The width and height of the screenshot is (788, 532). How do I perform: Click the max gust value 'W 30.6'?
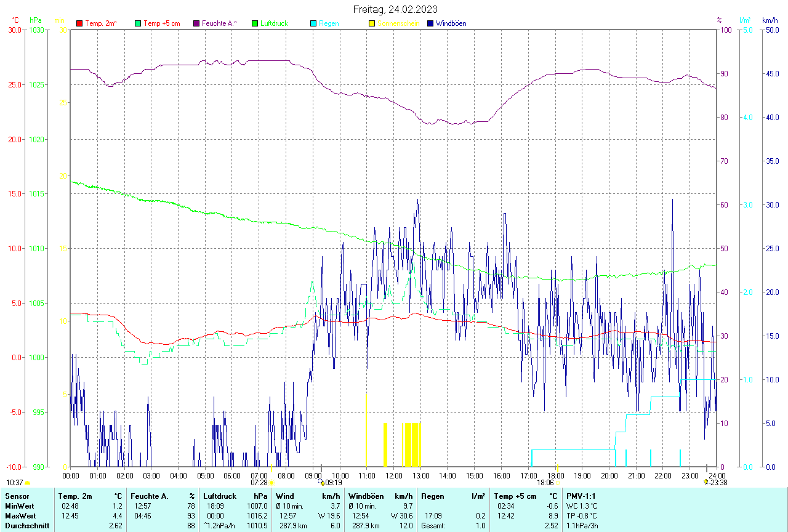[x=402, y=515]
